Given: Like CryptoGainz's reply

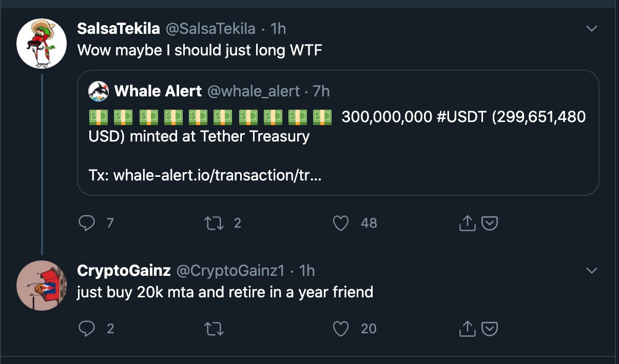Looking at the screenshot, I should [x=341, y=329].
